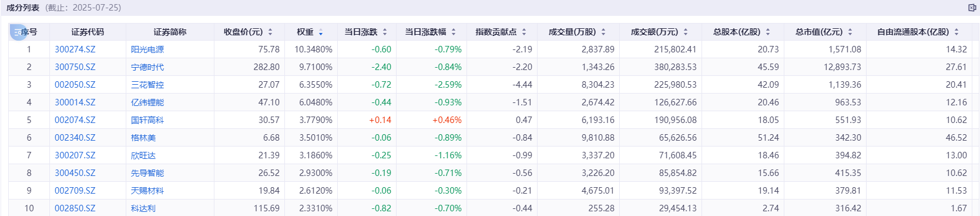The height and width of the screenshot is (216, 980).
Task: Click the 成分列表 panel title
Action: [x=23, y=8]
